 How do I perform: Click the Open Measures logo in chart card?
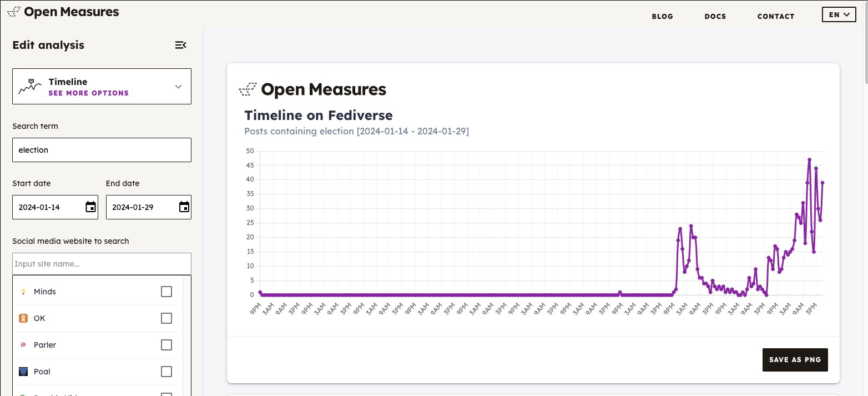(312, 89)
